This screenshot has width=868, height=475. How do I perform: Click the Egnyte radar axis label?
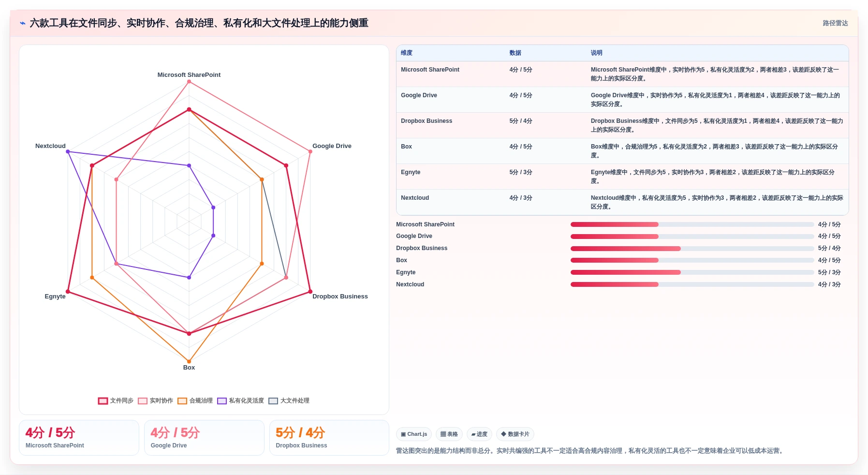[x=55, y=297]
